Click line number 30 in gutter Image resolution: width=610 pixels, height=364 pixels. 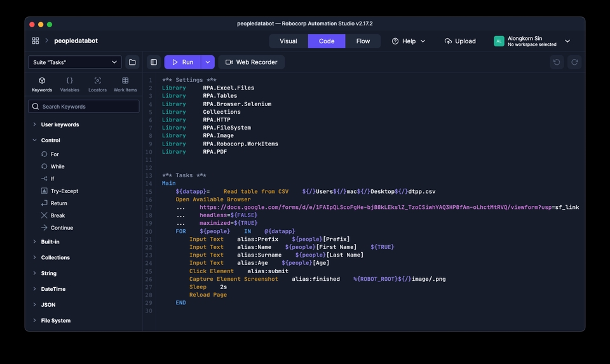[x=149, y=311]
